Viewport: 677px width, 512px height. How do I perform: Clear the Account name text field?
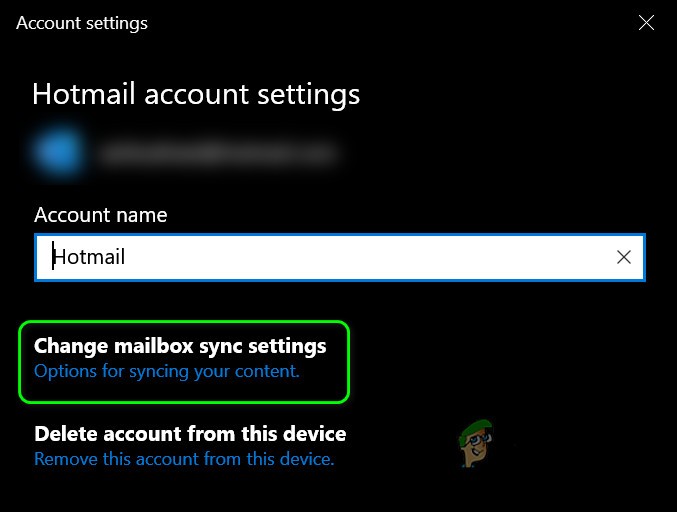[x=624, y=257]
